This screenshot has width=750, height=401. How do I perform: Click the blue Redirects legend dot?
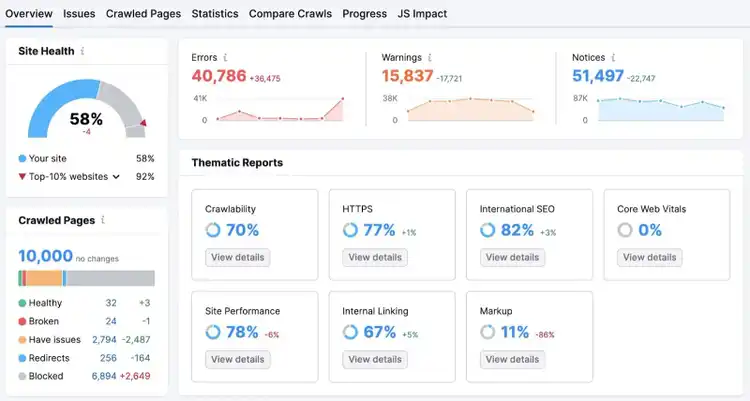point(22,358)
